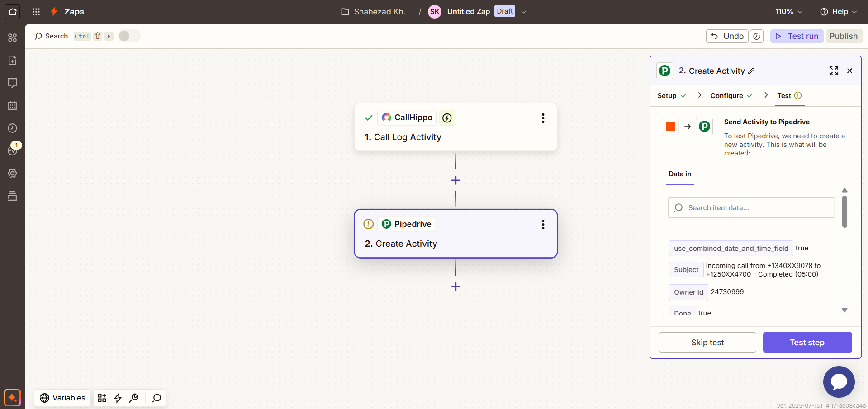Click the Search box in the toolbar
This screenshot has height=409, width=868.
pyautogui.click(x=51, y=36)
